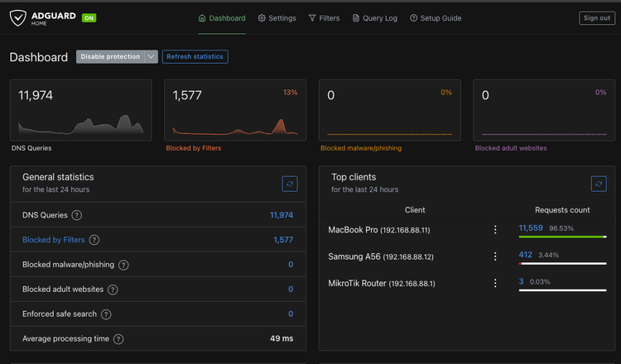Click the Blocked adult websites 0 value
This screenshot has height=364, width=621.
[x=291, y=290]
